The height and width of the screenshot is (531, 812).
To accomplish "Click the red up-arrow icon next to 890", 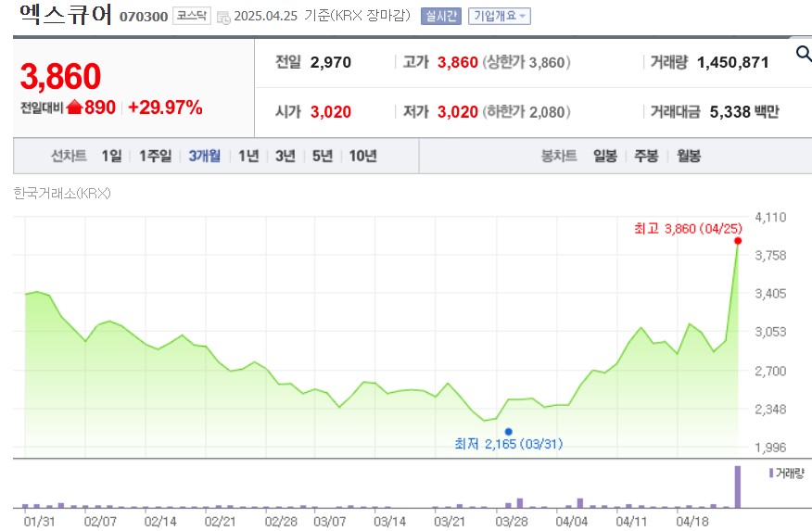I will (x=74, y=107).
